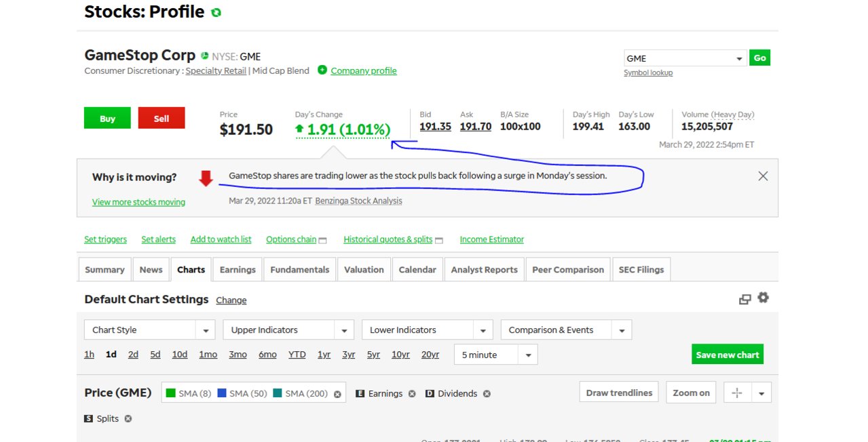
Task: Switch to the Summary tab
Action: [x=105, y=269]
